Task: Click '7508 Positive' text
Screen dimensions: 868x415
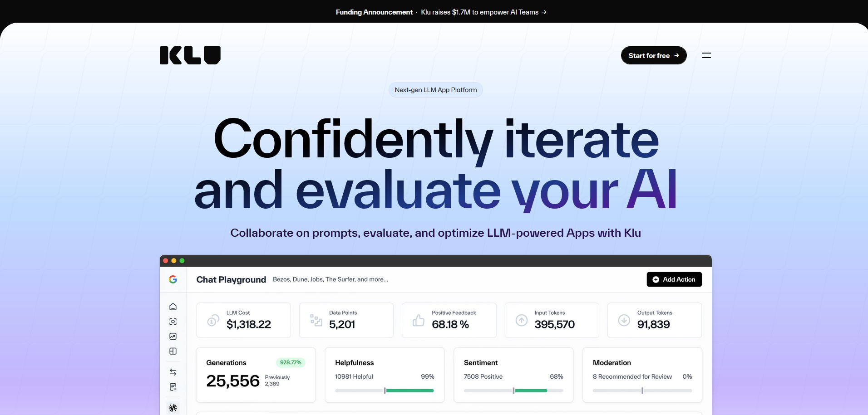Action: tap(483, 376)
